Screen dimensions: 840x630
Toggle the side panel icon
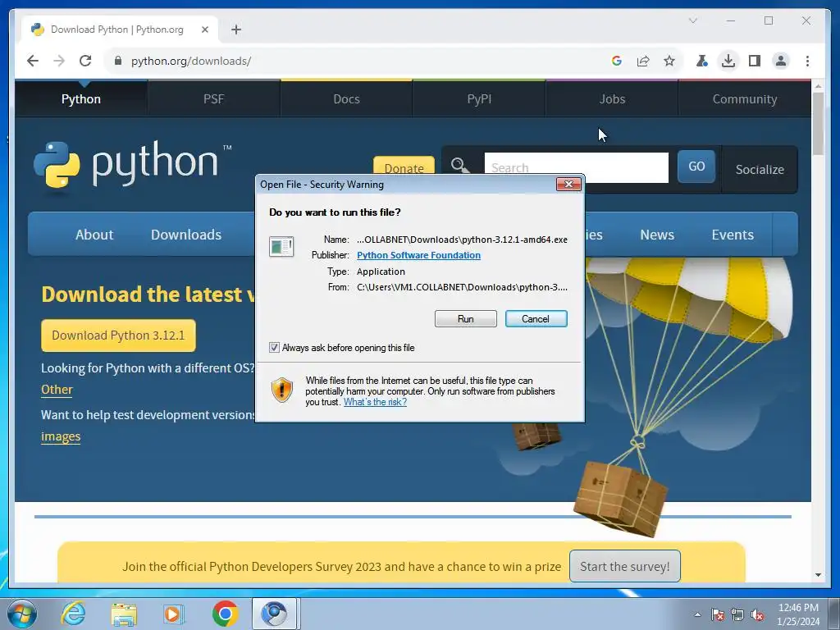coord(755,61)
